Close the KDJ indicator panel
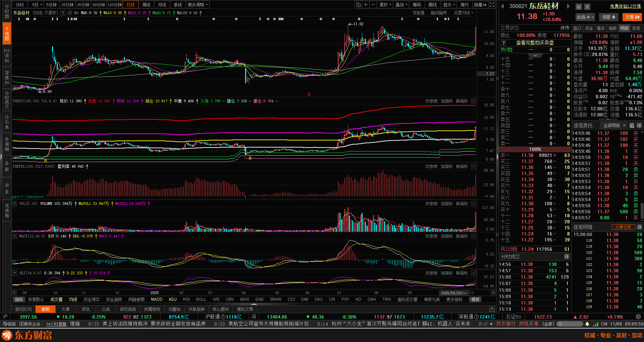Viewport: 644px width, 342px height. click(x=473, y=273)
